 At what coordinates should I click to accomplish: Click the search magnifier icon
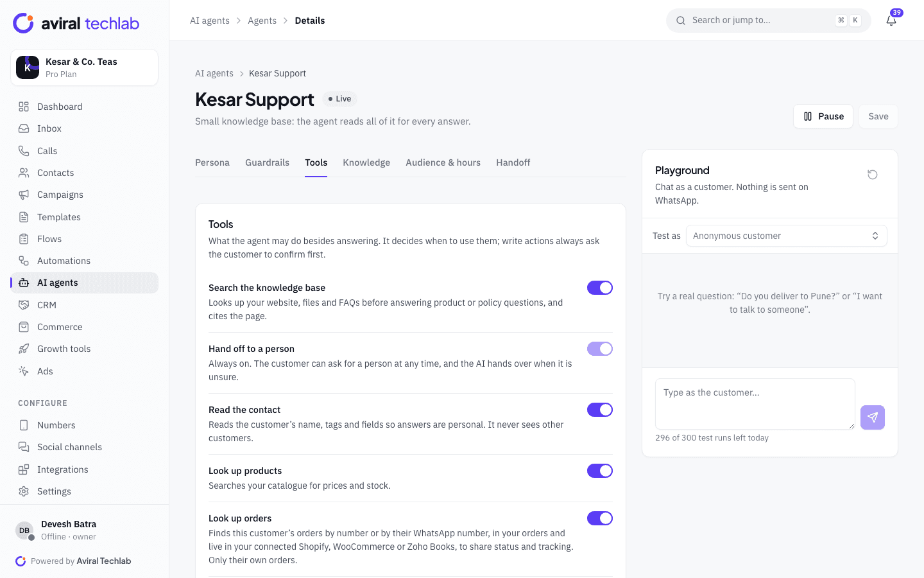[x=681, y=21]
